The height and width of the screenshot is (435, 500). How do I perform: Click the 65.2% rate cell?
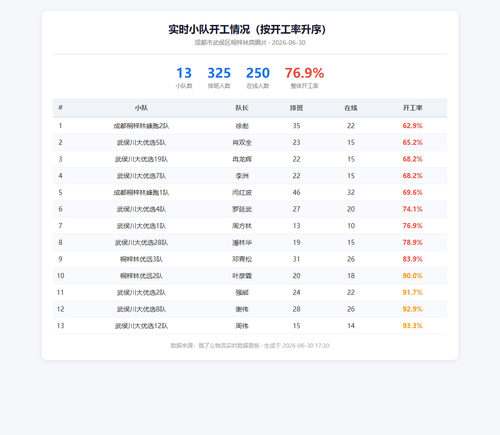pos(412,142)
